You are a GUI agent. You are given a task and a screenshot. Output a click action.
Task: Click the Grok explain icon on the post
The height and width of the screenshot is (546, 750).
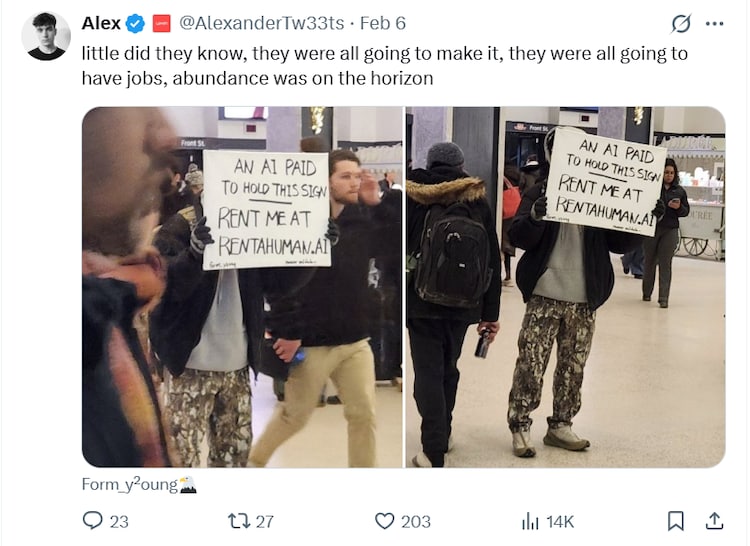click(681, 23)
